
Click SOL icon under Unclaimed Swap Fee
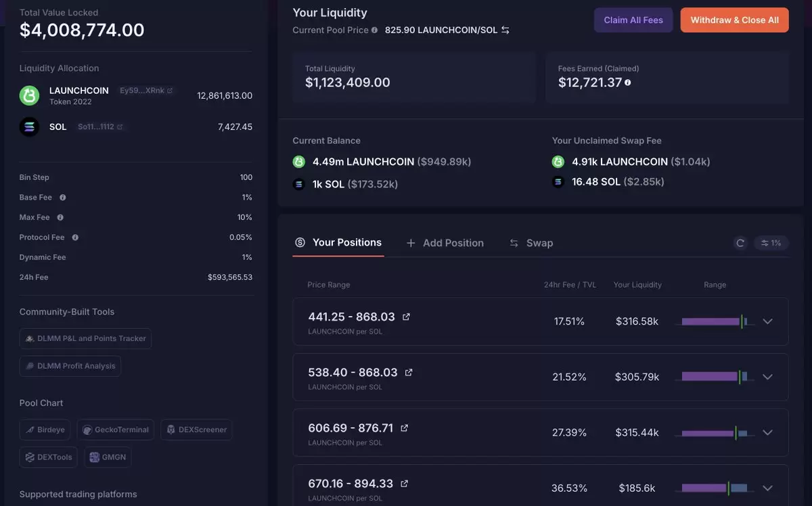(x=558, y=182)
